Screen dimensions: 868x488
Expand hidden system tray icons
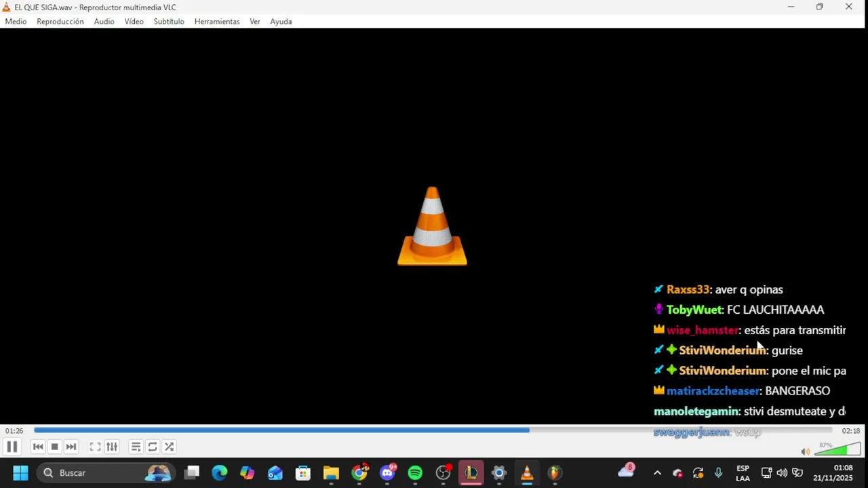[x=656, y=473]
